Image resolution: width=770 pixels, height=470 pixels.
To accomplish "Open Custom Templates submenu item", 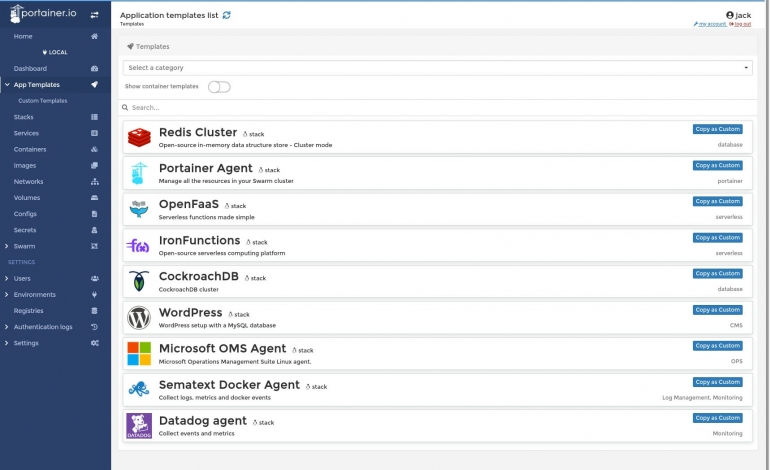I will click(43, 101).
